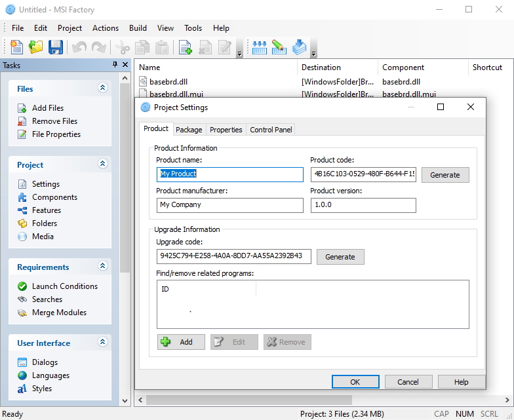Click the Product version input field
The image size is (514, 420).
[x=363, y=205]
